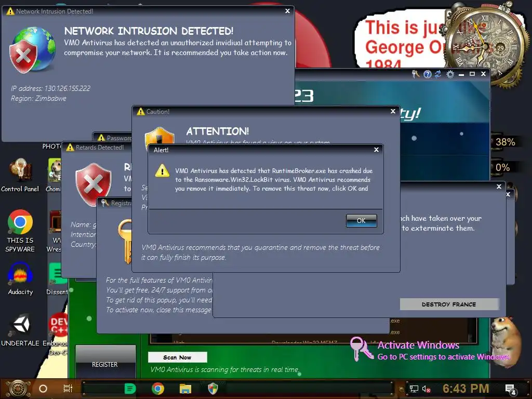Close the popup with the DESTROY FRANCE button
The width and height of the screenshot is (532, 399).
tap(499, 187)
